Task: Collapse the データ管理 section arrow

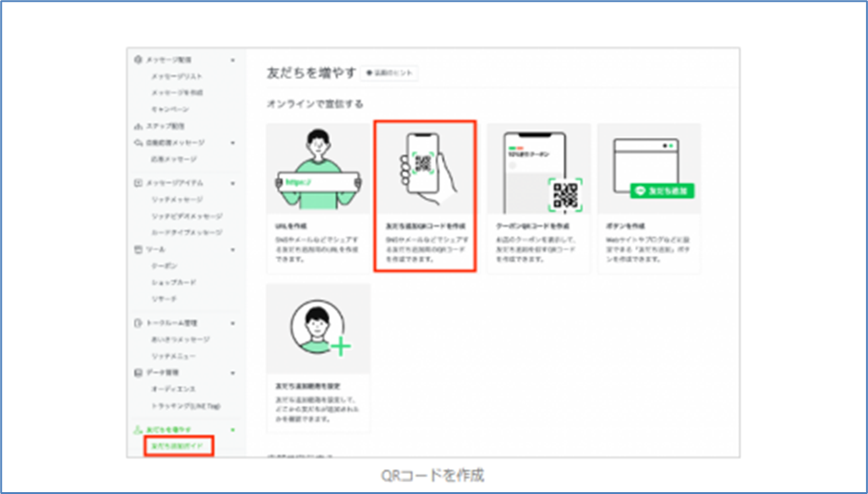Action: [x=233, y=373]
